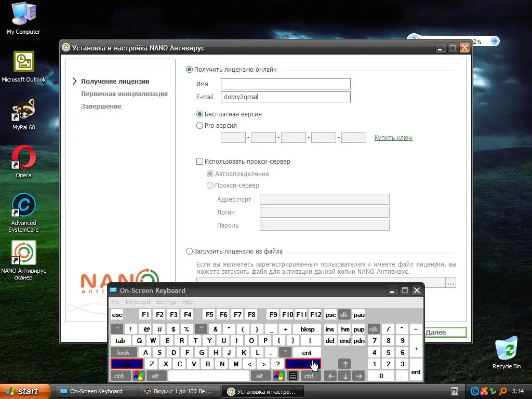Click the E-mail input field
532x399 pixels.
click(x=285, y=97)
